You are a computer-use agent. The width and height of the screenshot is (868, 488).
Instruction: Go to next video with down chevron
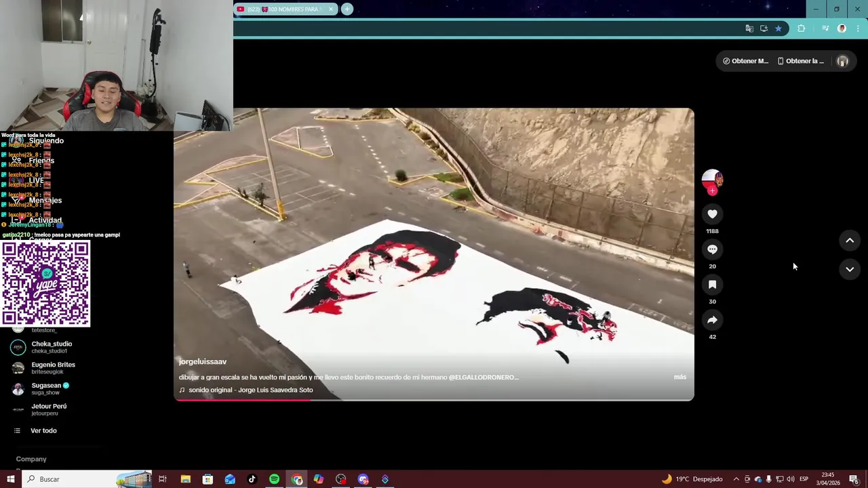click(850, 269)
